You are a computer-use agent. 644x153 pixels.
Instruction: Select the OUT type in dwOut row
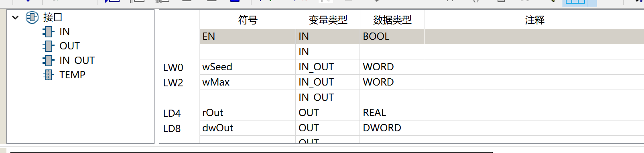coord(328,128)
